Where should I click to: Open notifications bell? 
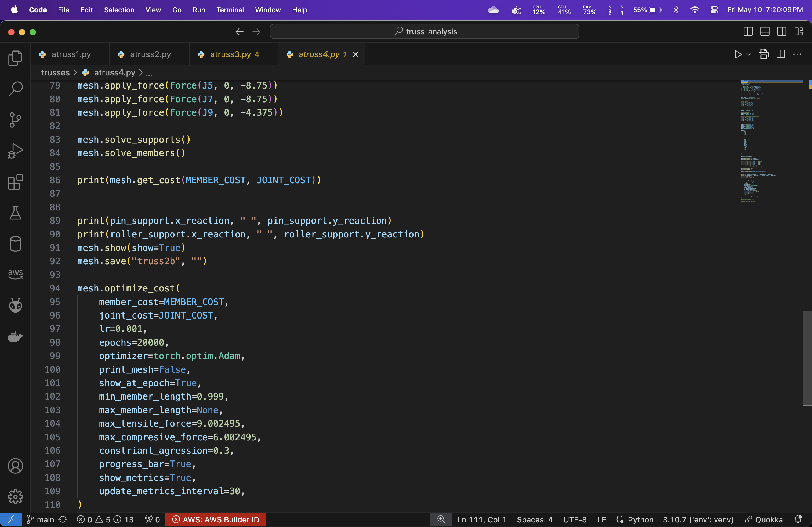click(798, 519)
